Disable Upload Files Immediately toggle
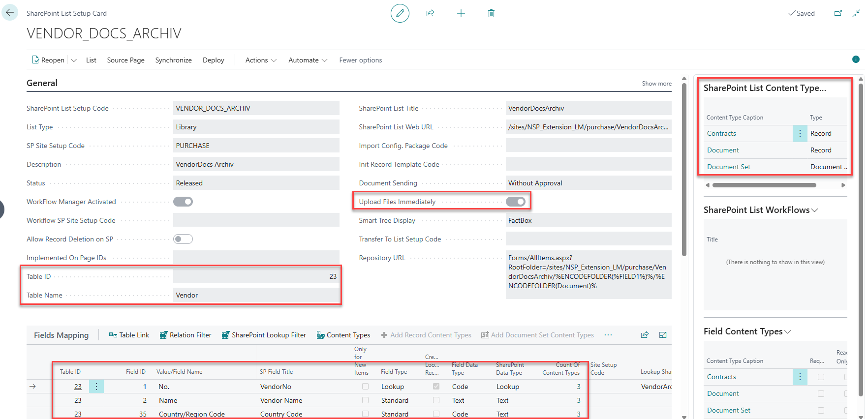This screenshot has height=419, width=868. pyautogui.click(x=516, y=202)
